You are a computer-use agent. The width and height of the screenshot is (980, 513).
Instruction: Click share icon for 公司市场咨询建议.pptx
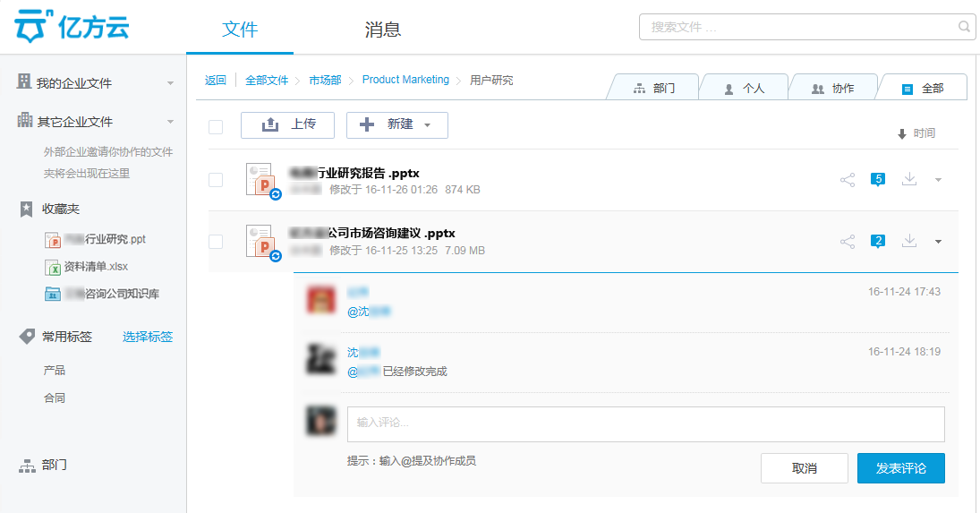coord(847,241)
